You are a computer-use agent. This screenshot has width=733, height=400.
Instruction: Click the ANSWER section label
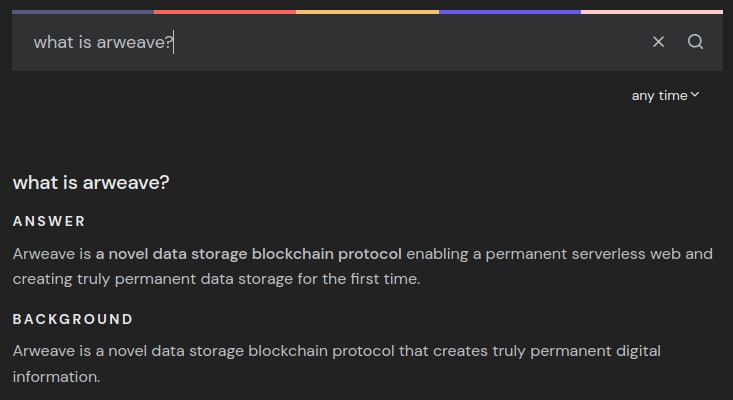point(49,221)
